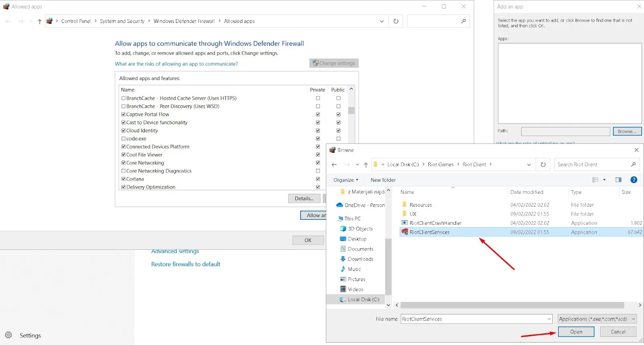644x345 pixels.
Task: Uncheck Cloud Identity name checkbox
Action: [124, 130]
